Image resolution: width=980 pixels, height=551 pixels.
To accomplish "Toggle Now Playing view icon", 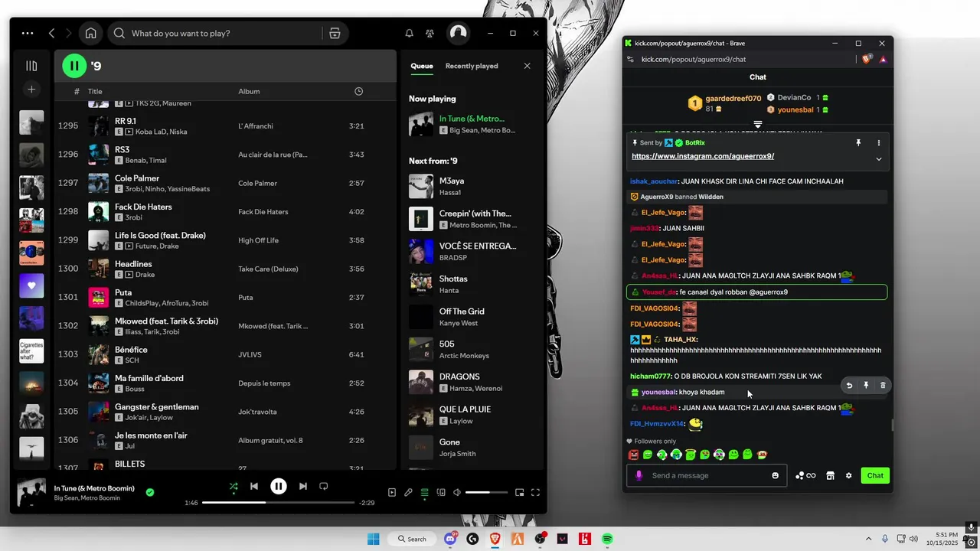I will (x=392, y=493).
